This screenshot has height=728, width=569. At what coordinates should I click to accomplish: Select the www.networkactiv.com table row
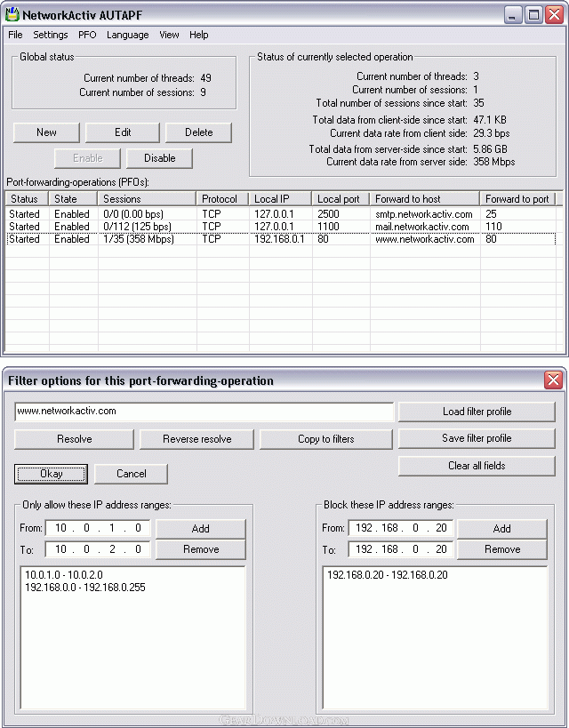tap(281, 239)
